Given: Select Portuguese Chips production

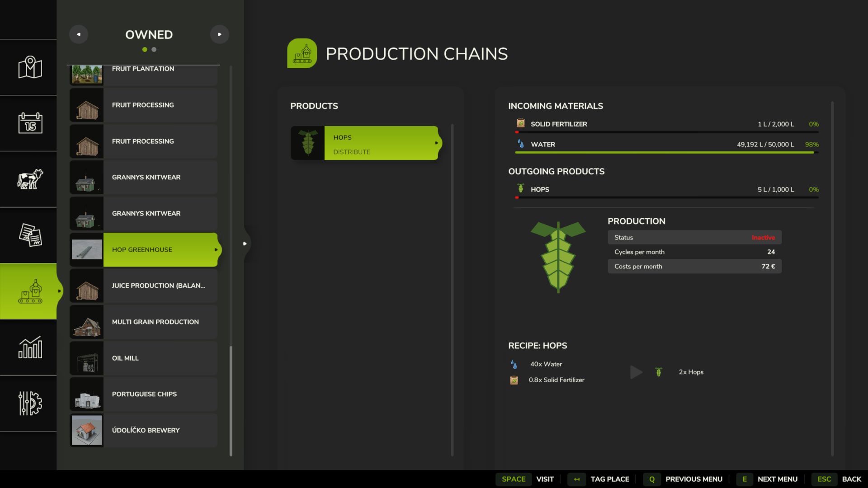Looking at the screenshot, I should (144, 394).
